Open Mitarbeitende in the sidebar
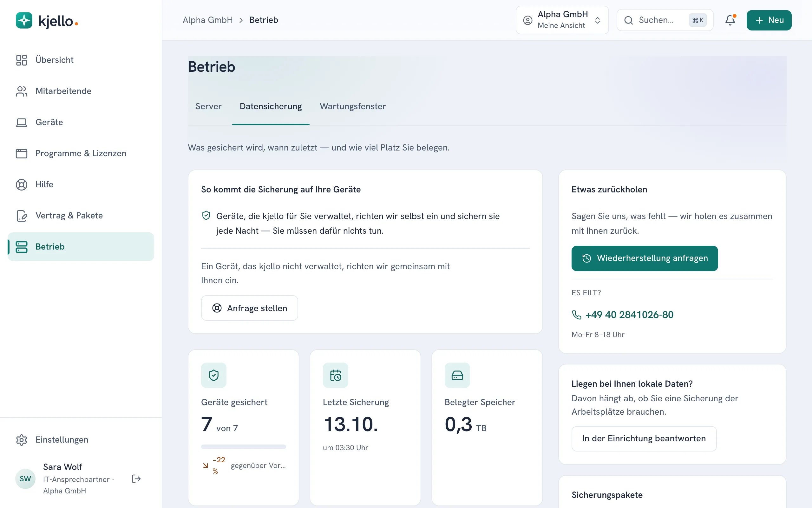Image resolution: width=812 pixels, height=508 pixels. (x=81, y=91)
